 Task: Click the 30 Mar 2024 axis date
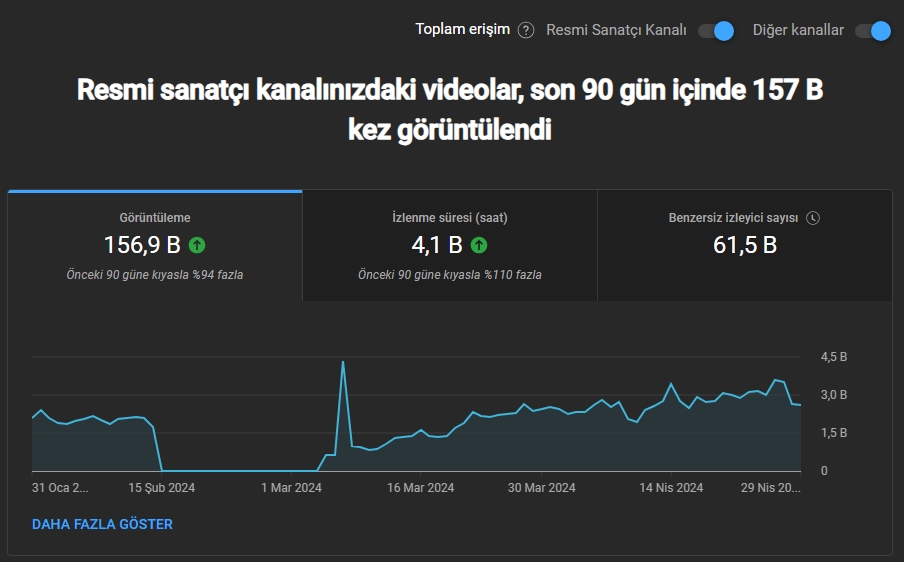pyautogui.click(x=541, y=488)
